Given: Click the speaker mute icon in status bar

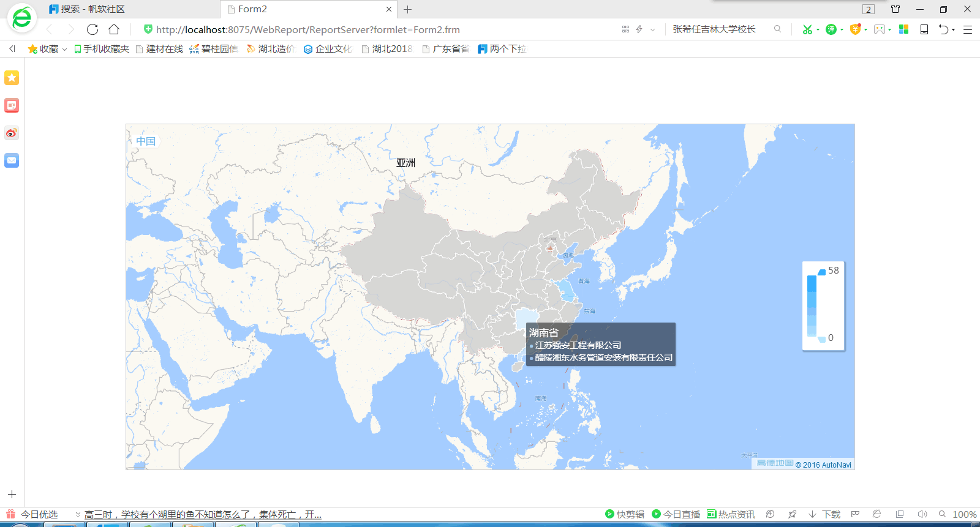Looking at the screenshot, I should click(x=922, y=514).
